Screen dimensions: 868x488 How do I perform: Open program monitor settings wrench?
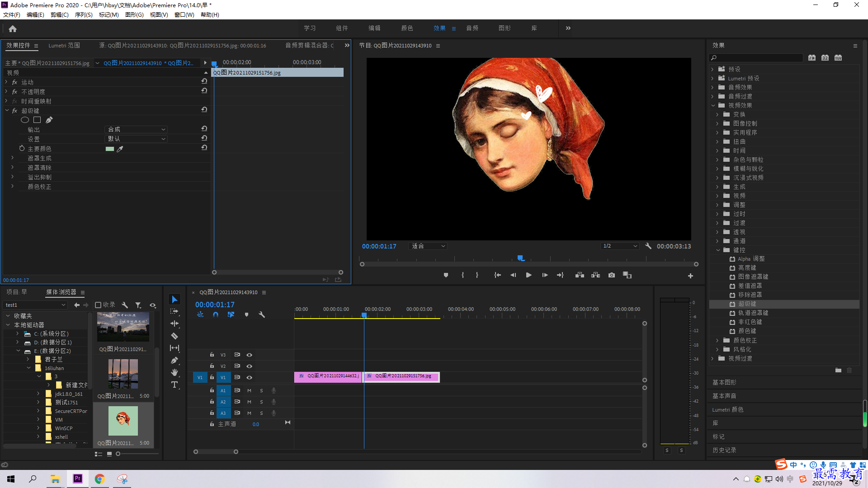point(648,246)
